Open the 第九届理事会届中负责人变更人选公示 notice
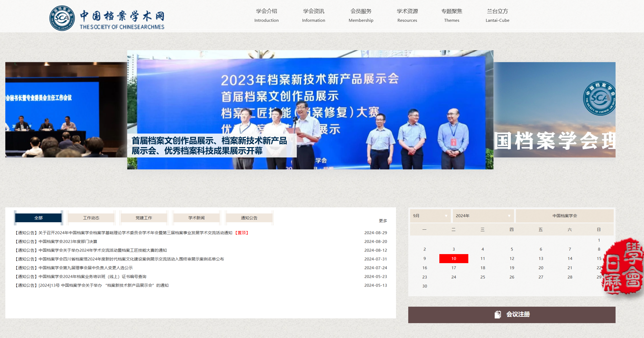This screenshot has height=338, width=644. [74, 268]
